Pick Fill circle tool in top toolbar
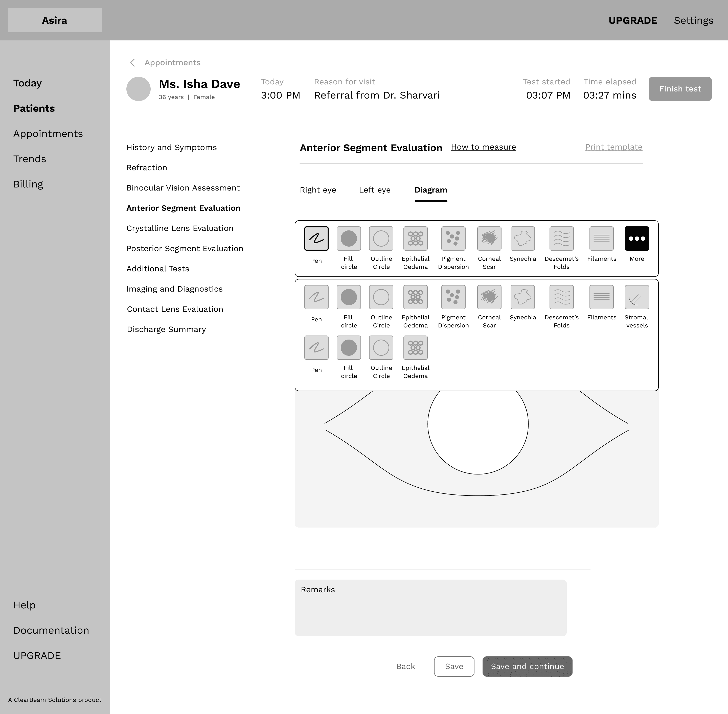The image size is (728, 714). tap(349, 239)
